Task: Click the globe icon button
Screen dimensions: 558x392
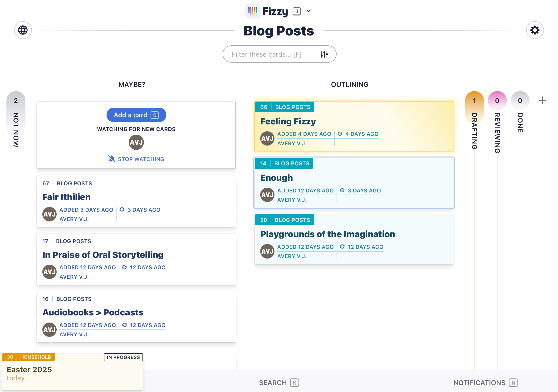Action: tap(23, 30)
